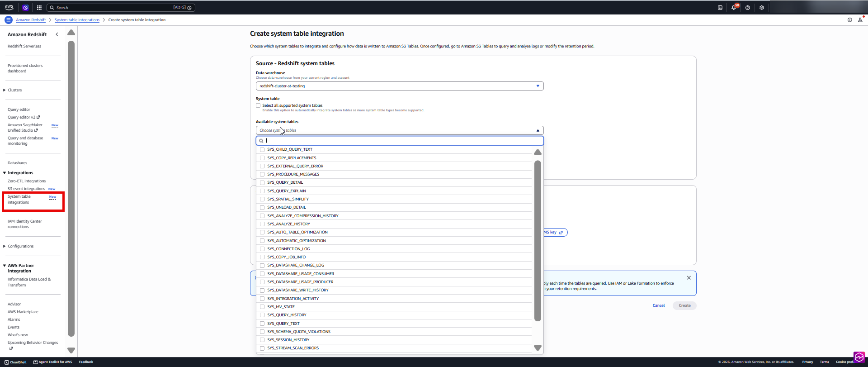Select SYS_DATASHARE_CHANGE_LOG row text

[296, 265]
